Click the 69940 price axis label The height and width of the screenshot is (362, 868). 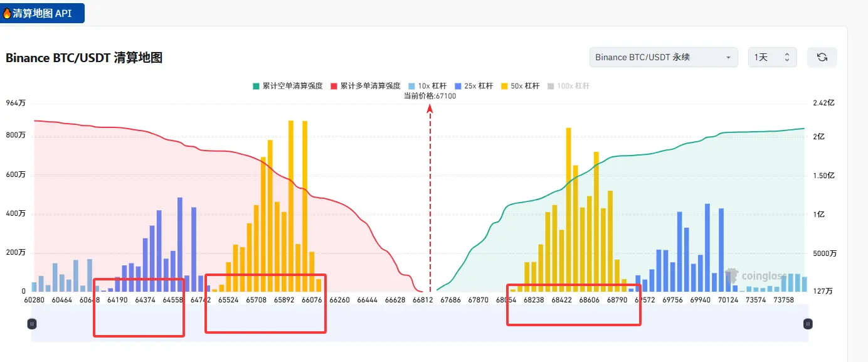point(700,301)
